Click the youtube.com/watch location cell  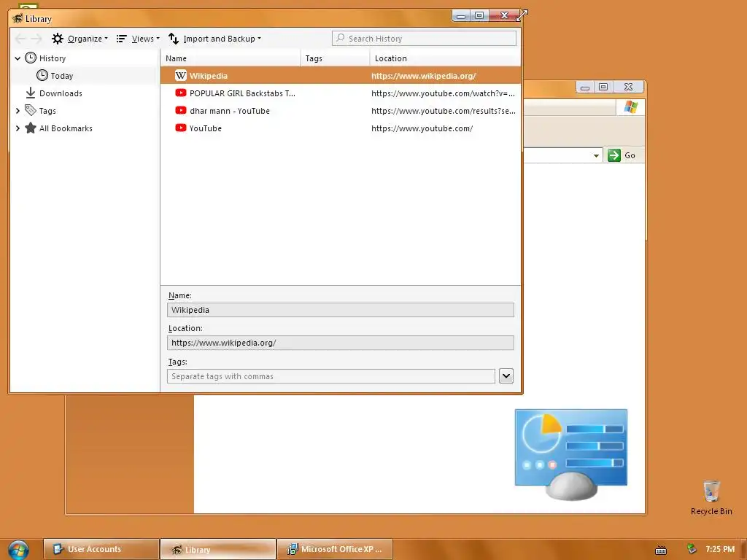click(x=443, y=93)
